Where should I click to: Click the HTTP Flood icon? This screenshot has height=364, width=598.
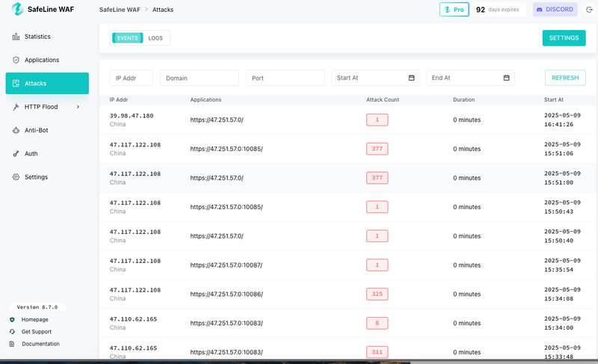pos(16,107)
